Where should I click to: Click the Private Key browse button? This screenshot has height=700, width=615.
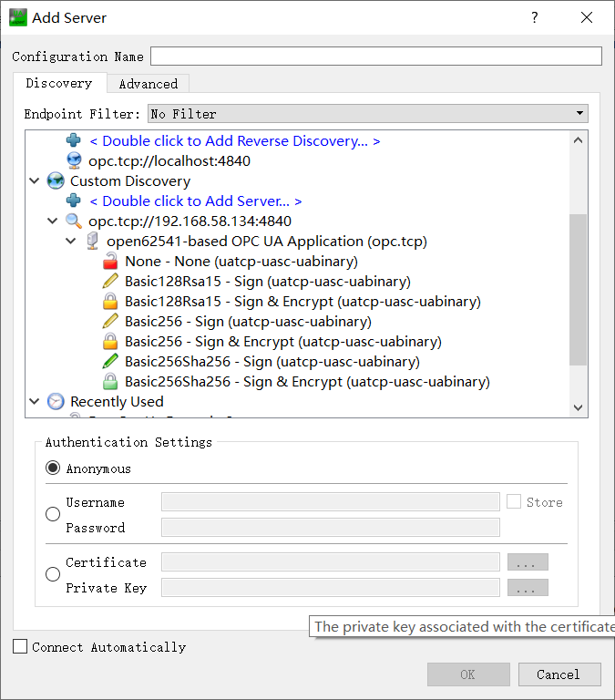point(528,588)
